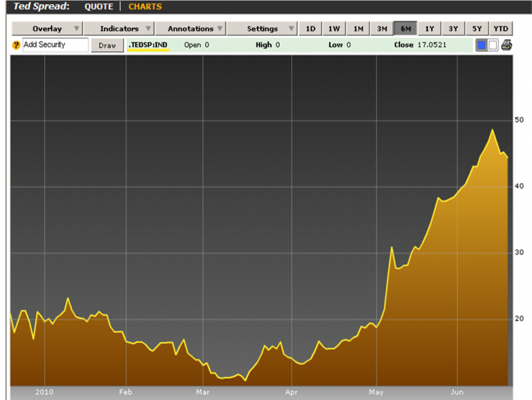Select the 3Y time range

pos(453,28)
